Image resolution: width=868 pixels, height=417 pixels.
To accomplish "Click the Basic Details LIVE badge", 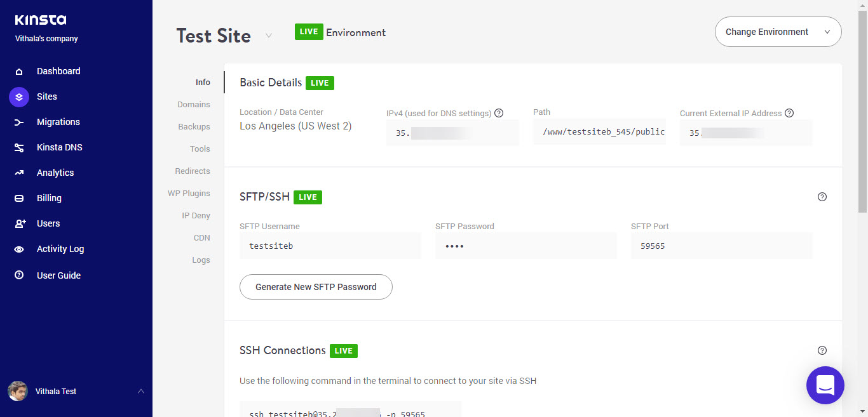I will pos(320,83).
